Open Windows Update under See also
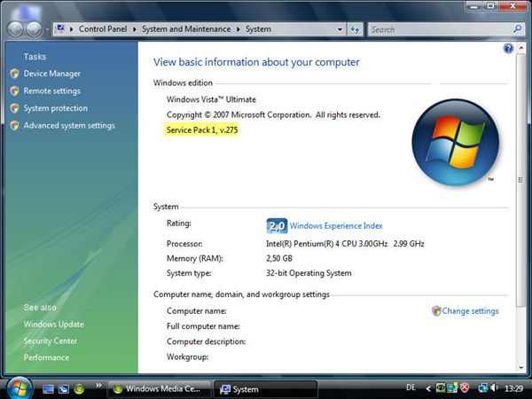532x399 pixels. pos(53,325)
